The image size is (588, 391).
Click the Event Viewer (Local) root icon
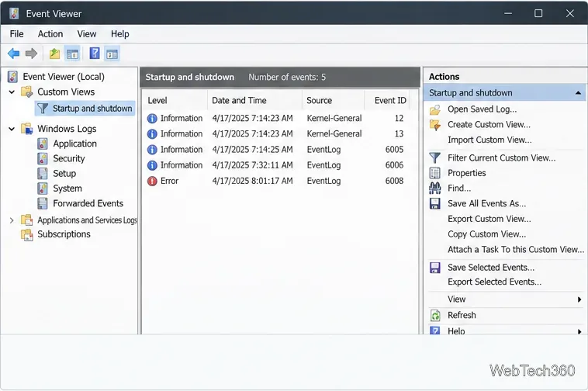coord(12,77)
